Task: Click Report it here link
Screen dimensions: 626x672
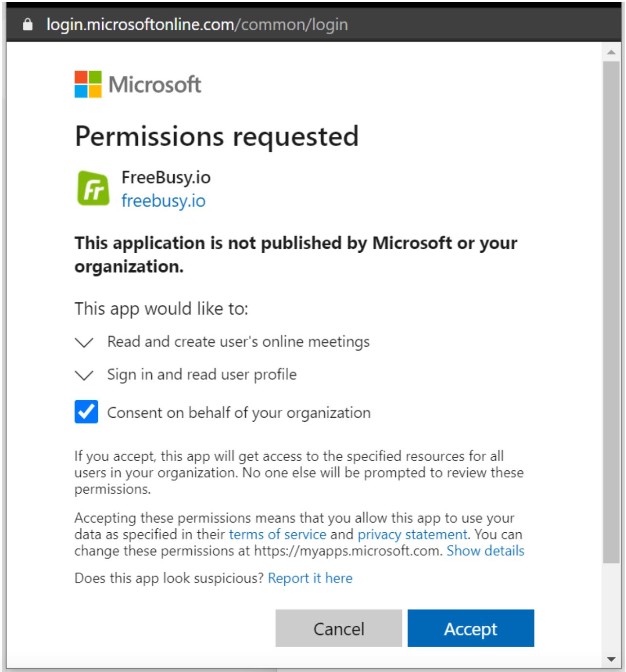Action: click(310, 578)
